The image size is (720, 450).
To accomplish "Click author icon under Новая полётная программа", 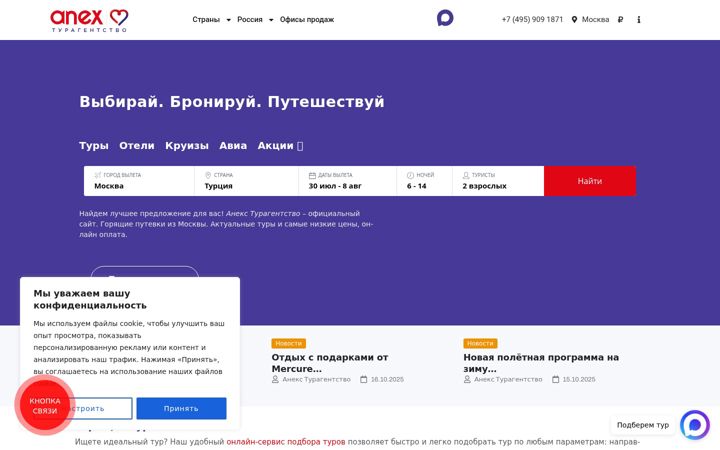I will click(x=467, y=379).
